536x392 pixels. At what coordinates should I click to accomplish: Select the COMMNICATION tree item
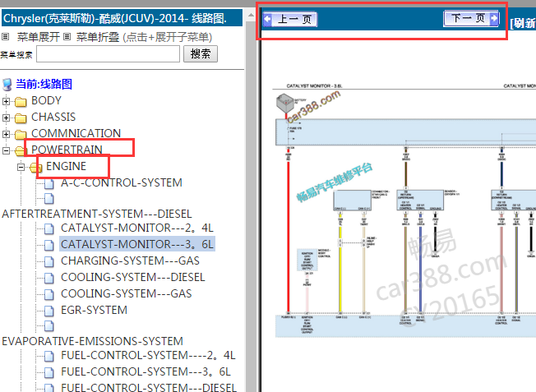(x=76, y=133)
